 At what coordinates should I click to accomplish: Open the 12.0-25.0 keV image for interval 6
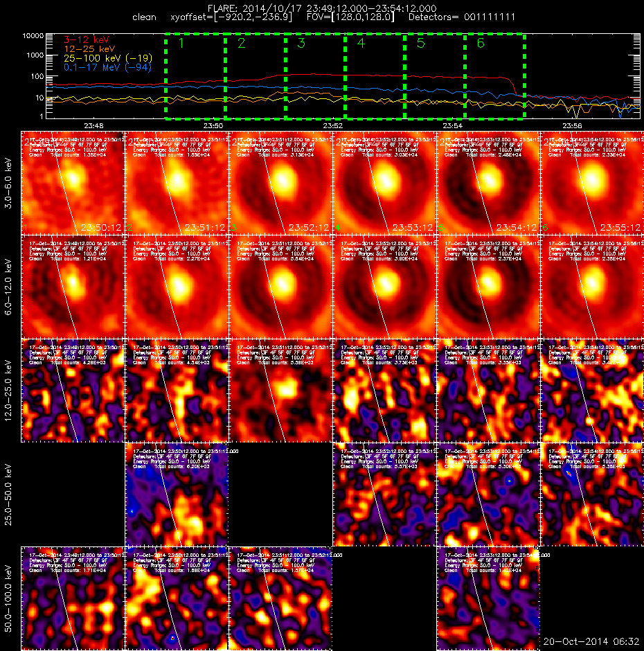[592, 391]
